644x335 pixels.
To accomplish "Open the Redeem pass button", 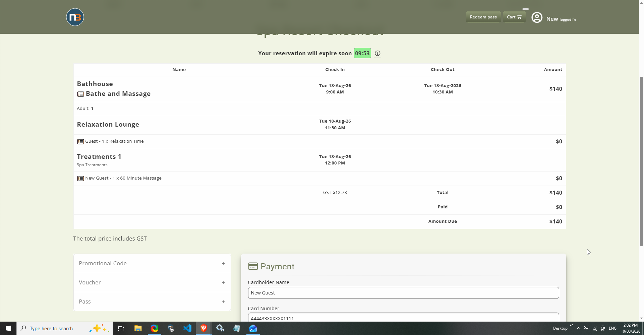I will tap(483, 17).
